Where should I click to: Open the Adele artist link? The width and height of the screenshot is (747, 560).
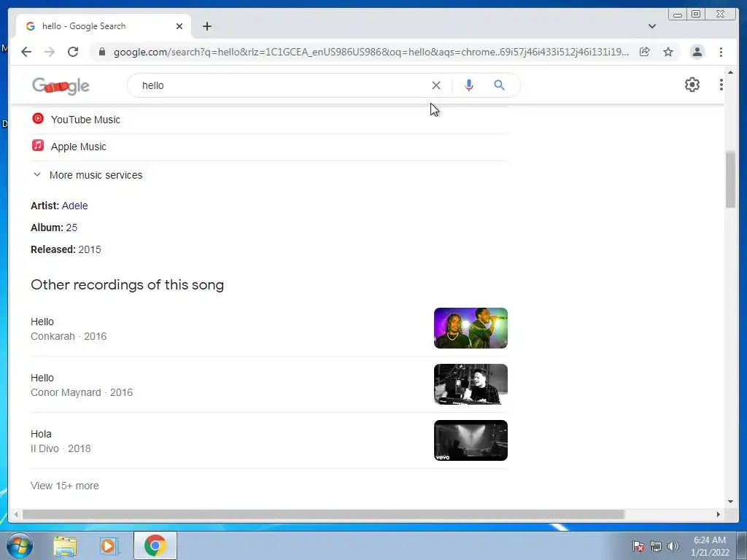tap(75, 206)
